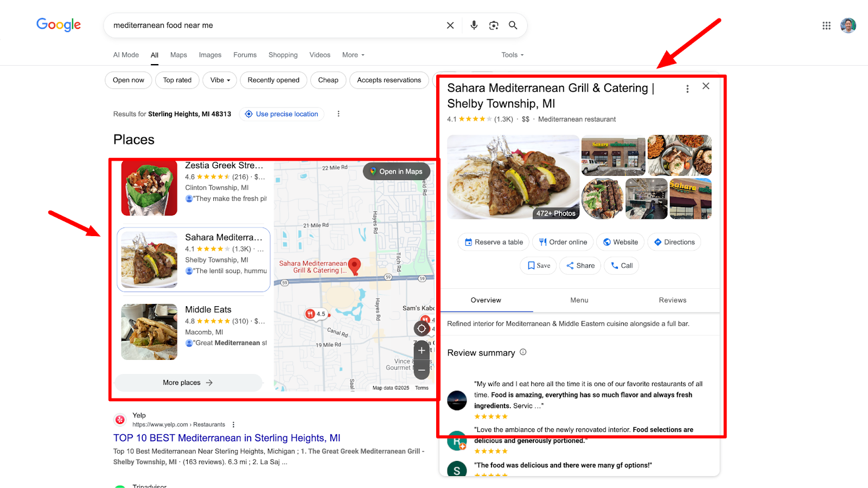This screenshot has width=868, height=488.
Task: Show my location on the map
Action: [422, 328]
